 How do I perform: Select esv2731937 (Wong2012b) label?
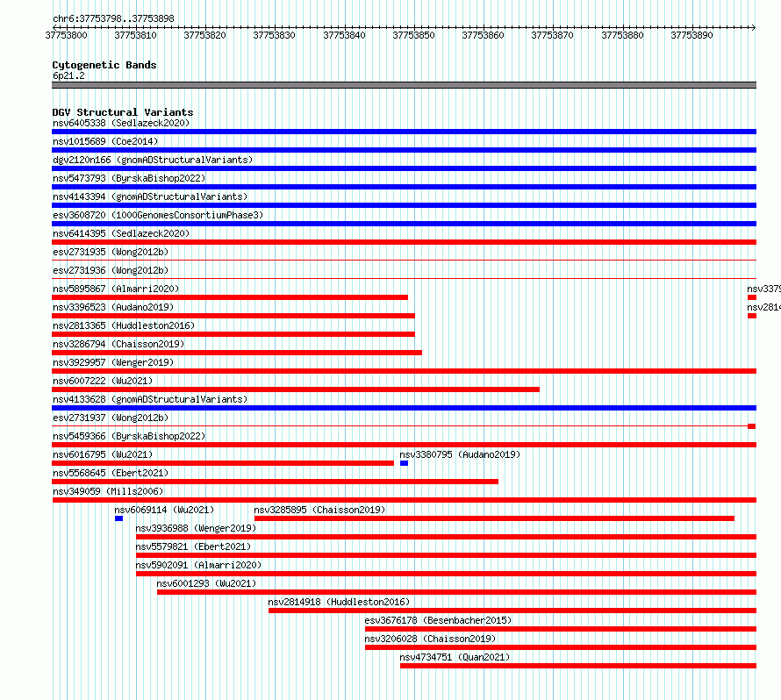(111, 418)
